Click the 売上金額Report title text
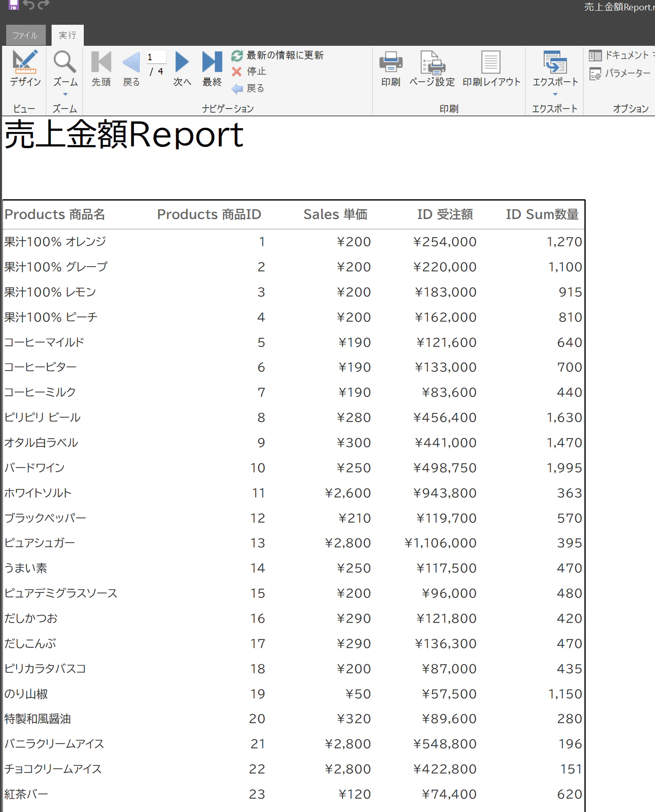The image size is (655, 812). [x=124, y=135]
